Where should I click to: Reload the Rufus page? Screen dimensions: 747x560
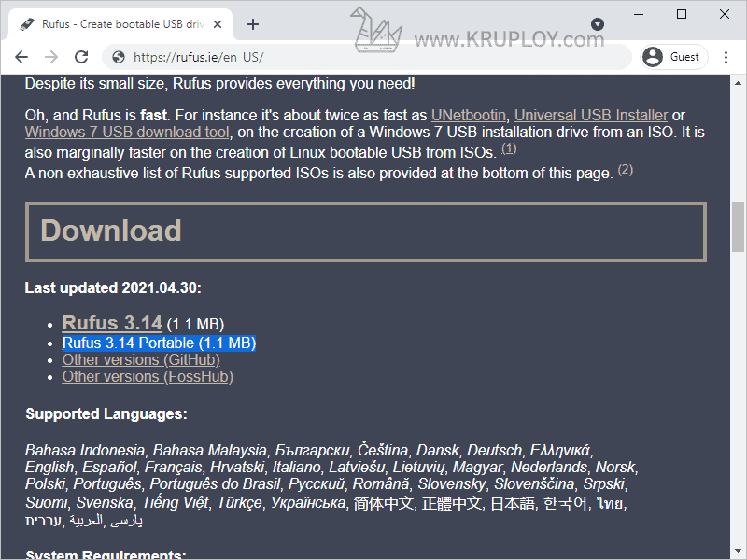click(x=81, y=57)
